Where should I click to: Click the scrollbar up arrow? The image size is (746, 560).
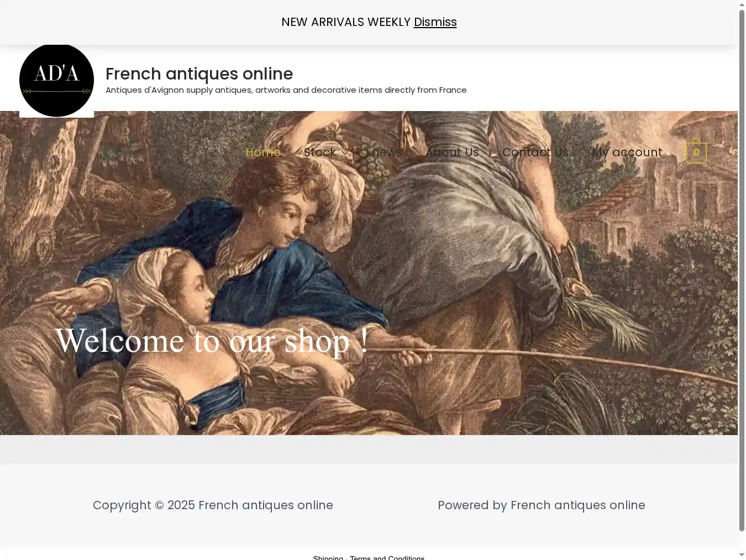[742, 5]
